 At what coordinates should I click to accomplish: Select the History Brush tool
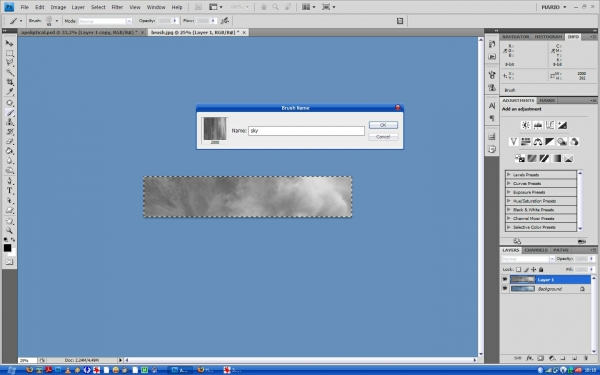coord(9,132)
